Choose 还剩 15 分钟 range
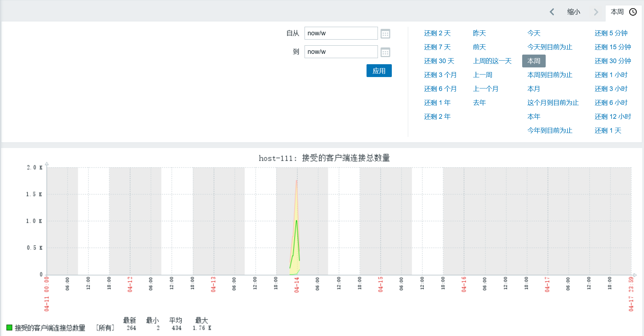The height and width of the screenshot is (336, 644). (613, 47)
